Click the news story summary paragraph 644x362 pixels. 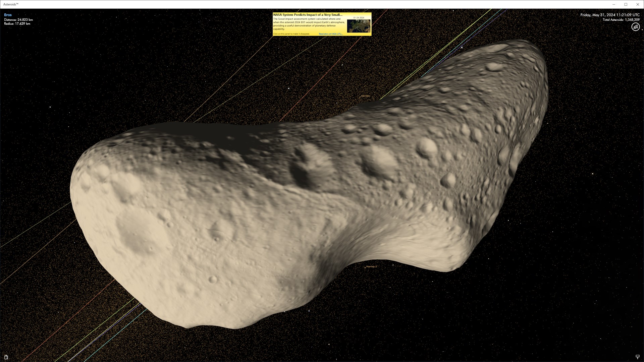click(309, 24)
